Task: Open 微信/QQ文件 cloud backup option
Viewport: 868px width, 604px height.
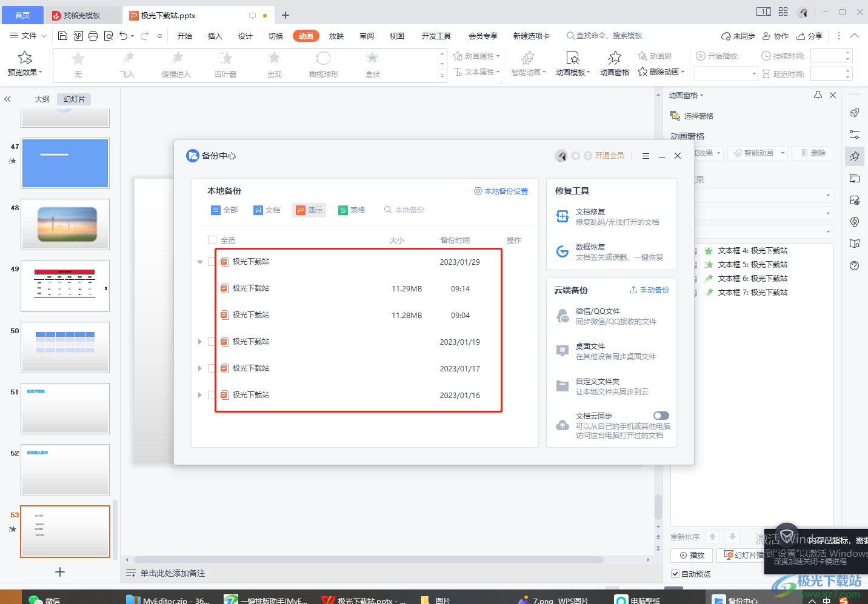Action: [611, 316]
